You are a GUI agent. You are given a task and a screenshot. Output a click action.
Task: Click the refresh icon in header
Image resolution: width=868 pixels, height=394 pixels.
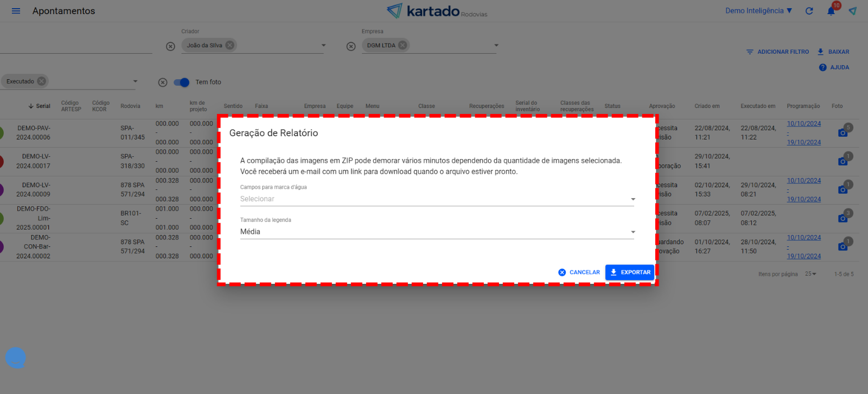click(809, 11)
